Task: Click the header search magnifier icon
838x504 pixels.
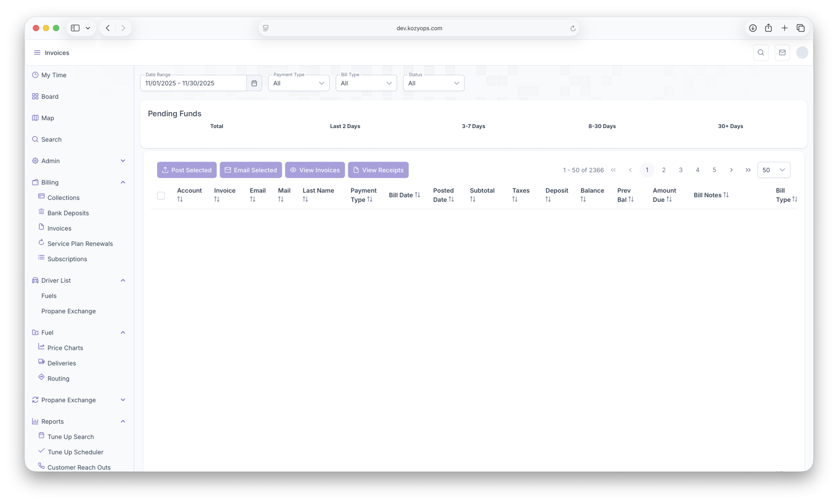Action: [761, 52]
